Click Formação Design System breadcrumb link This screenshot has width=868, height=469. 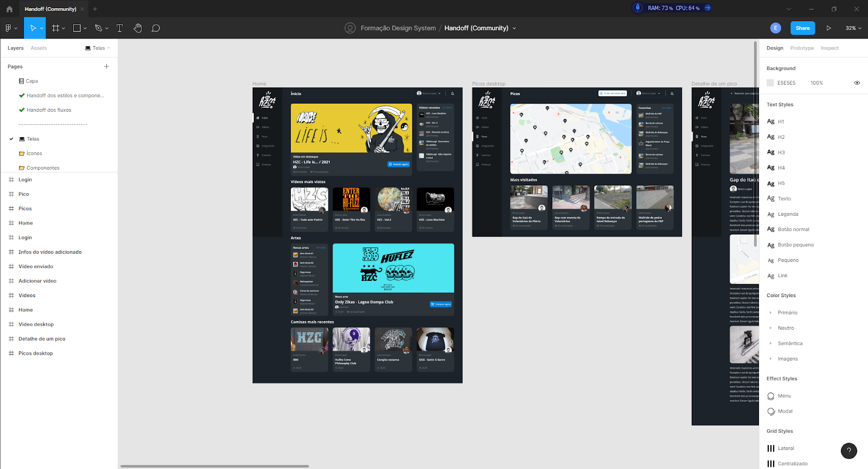click(x=398, y=28)
